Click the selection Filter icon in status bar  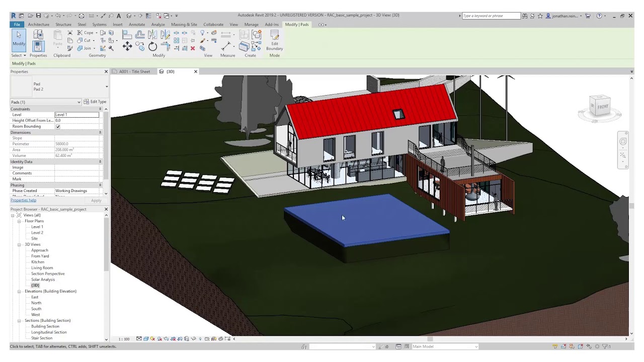pyautogui.click(x=606, y=346)
